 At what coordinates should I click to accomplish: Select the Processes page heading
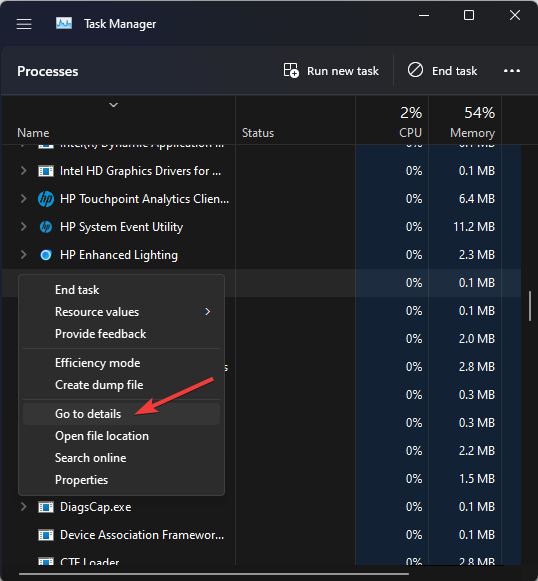coord(48,71)
